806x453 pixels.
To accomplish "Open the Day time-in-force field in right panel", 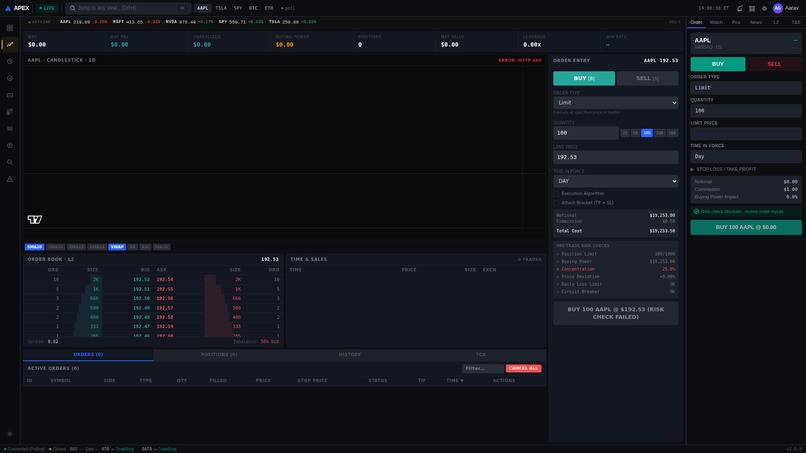I will [x=745, y=156].
